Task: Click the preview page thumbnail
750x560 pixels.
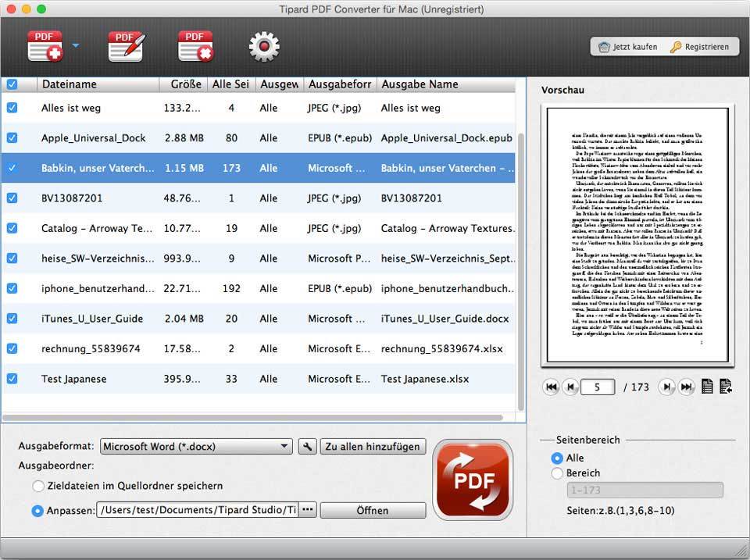Action: point(637,235)
